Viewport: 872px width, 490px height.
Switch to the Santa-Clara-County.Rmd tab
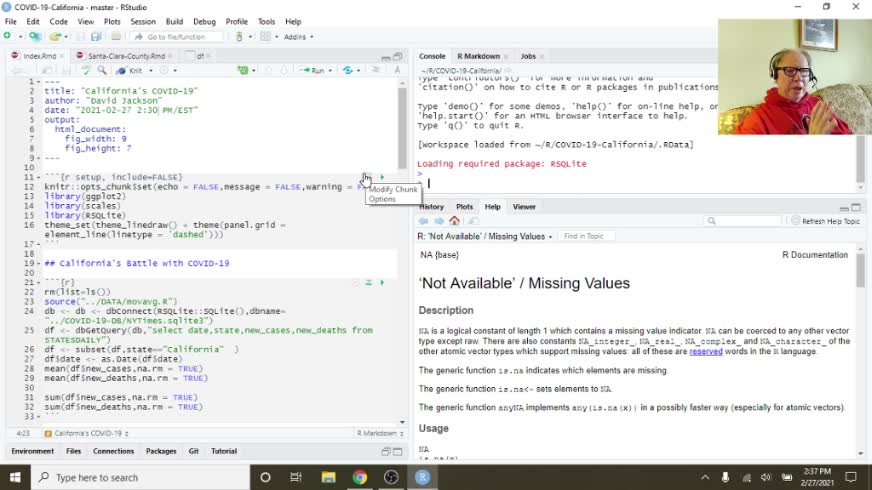click(x=126, y=56)
